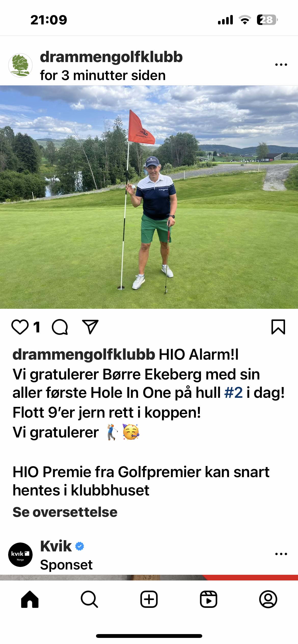The image size is (298, 644).
Task: Open Search tab with magnifier icon
Action: click(89, 599)
